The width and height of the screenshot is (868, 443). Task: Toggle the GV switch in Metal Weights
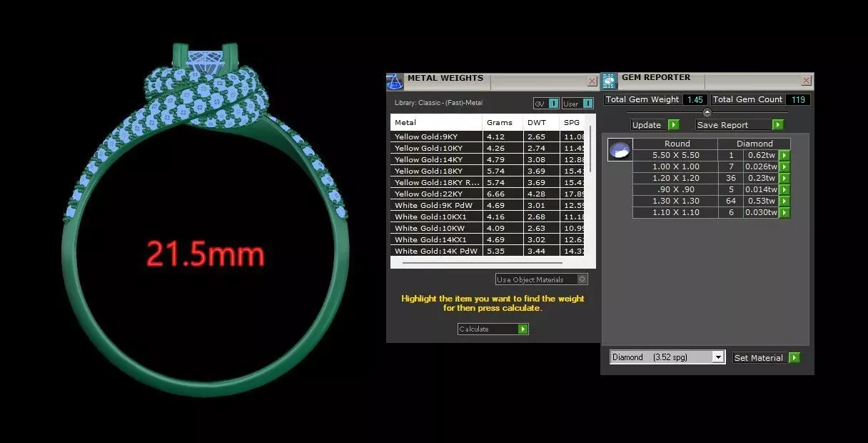coord(545,104)
